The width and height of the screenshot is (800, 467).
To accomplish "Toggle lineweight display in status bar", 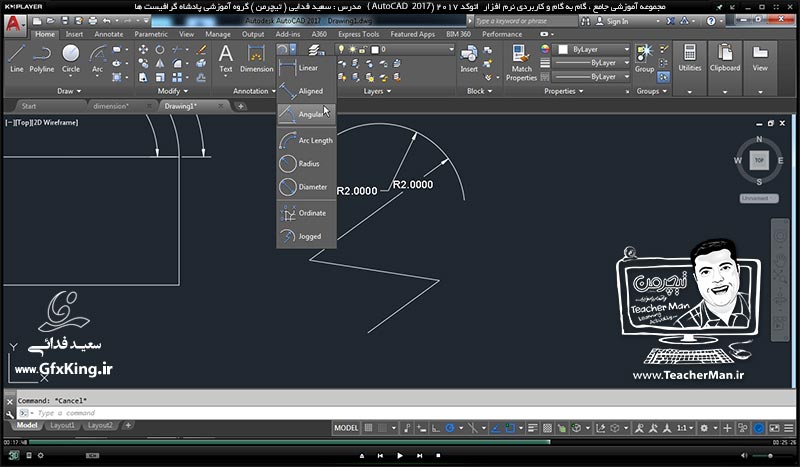I will [533, 428].
